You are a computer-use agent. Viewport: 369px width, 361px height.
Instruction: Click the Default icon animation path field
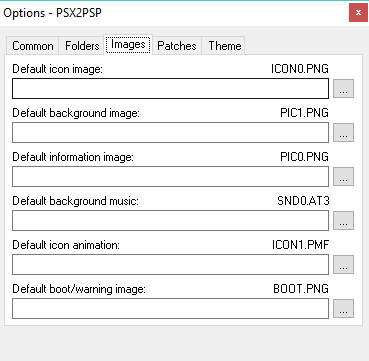click(170, 264)
